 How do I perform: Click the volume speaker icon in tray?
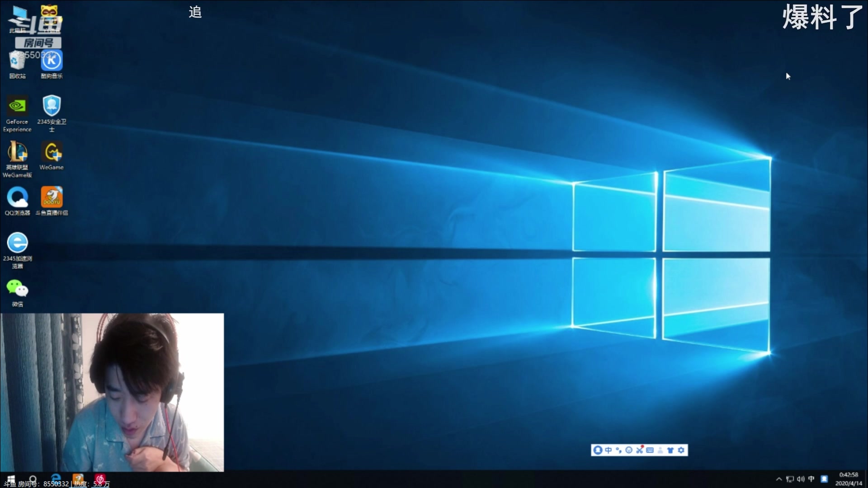point(801,479)
